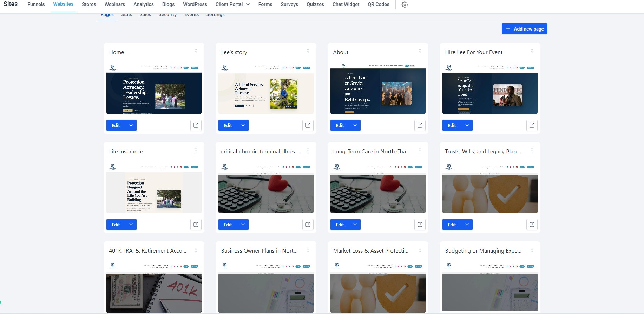Switch to the Websites tab

coord(63,4)
